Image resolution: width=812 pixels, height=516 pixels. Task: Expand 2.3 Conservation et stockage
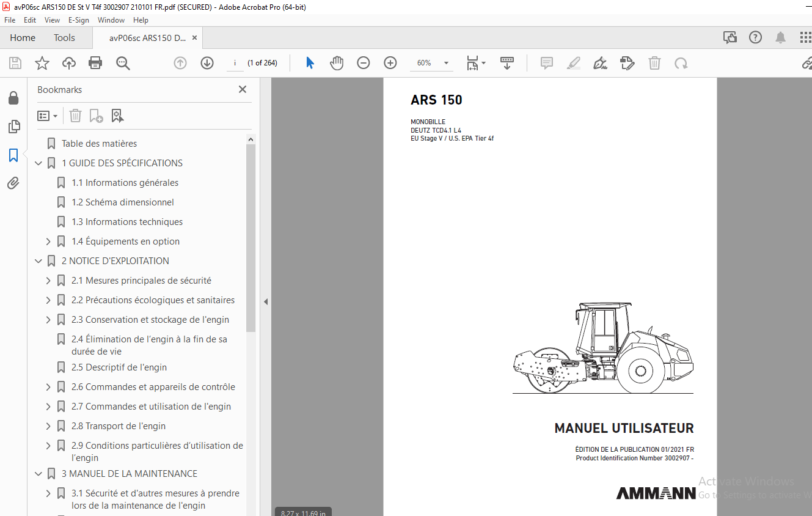point(48,320)
